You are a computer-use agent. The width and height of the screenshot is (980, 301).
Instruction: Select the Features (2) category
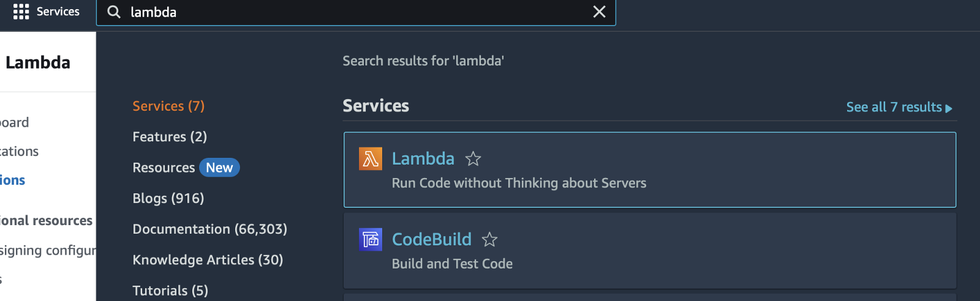tap(170, 137)
